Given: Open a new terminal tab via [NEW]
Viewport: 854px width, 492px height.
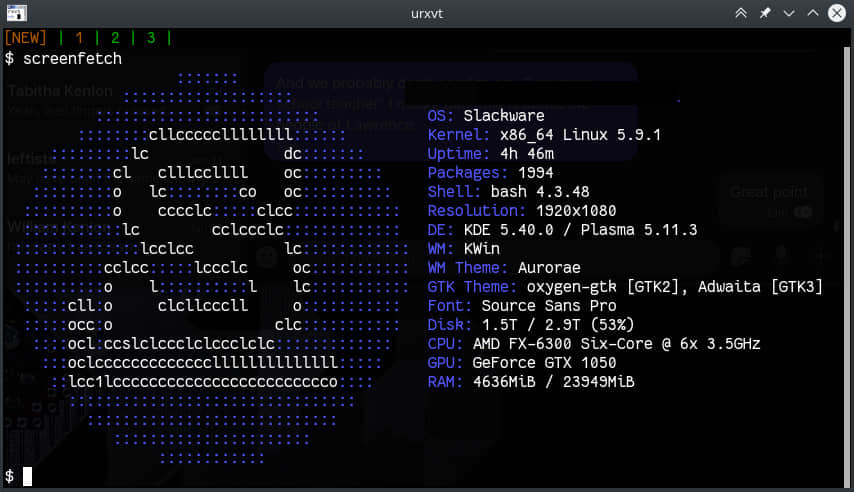Looking at the screenshot, I should pyautogui.click(x=27, y=38).
